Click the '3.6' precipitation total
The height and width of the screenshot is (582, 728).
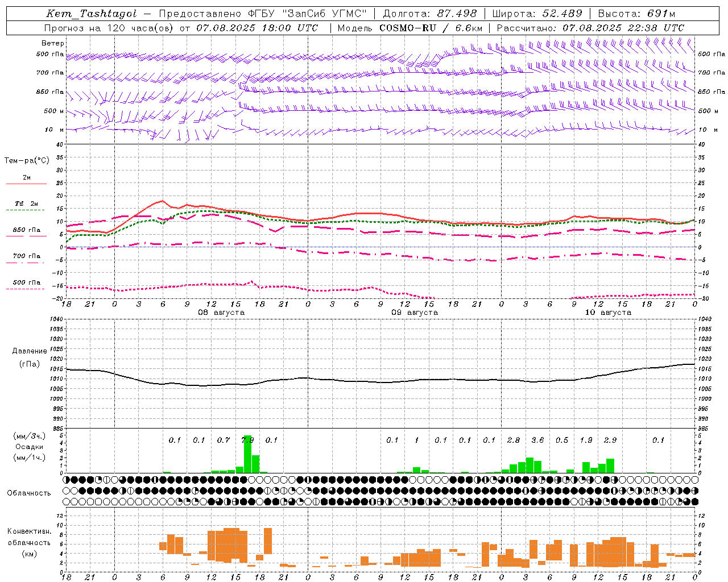point(537,440)
